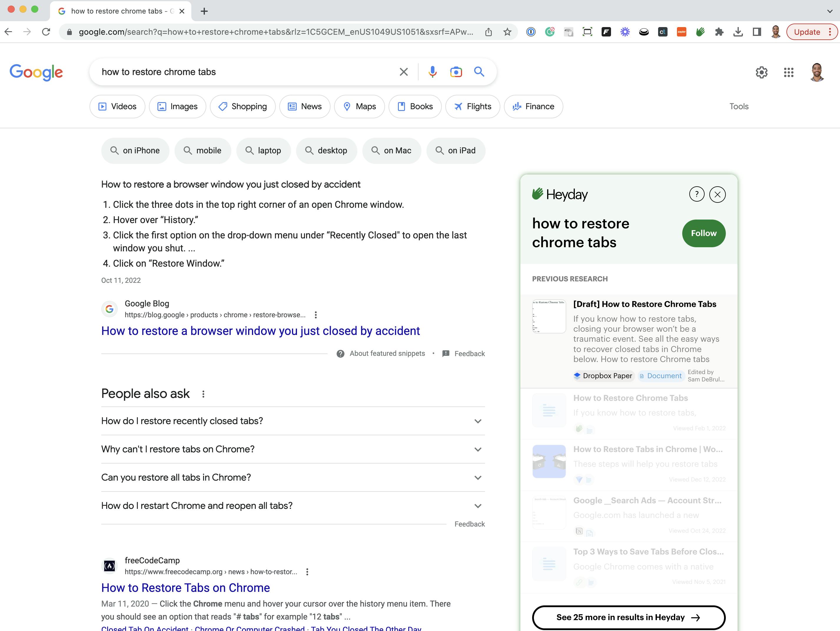Open the Chrome downloads icon
This screenshot has height=631, width=840.
point(738,32)
